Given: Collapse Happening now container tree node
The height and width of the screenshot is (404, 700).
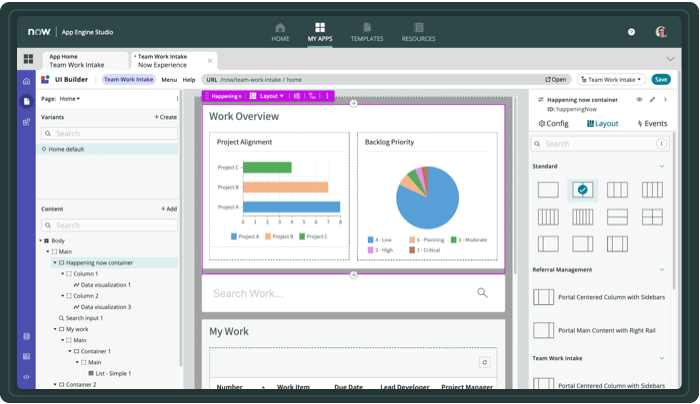Looking at the screenshot, I should 54,262.
